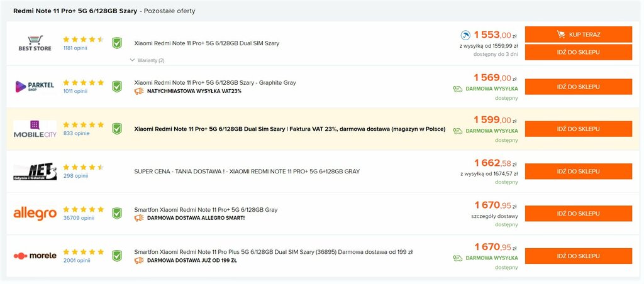
Task: Click the delivery truck icon in Parktel row
Action: [x=458, y=89]
